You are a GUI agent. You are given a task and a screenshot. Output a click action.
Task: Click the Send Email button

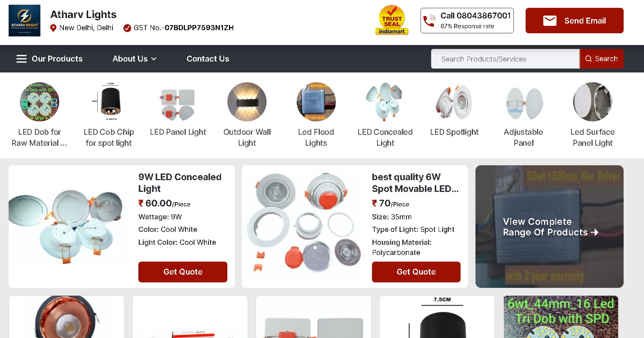click(x=574, y=20)
